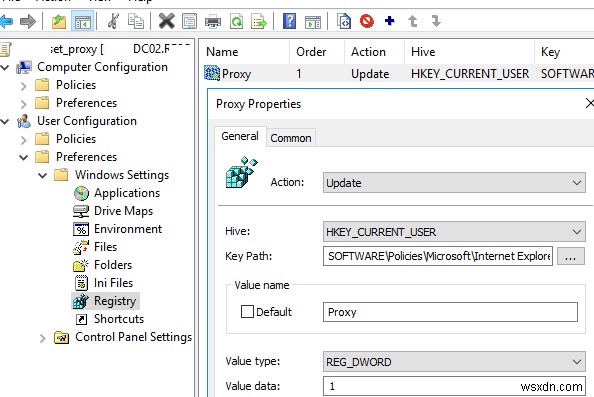Sort list by the Key column header

(x=564, y=52)
